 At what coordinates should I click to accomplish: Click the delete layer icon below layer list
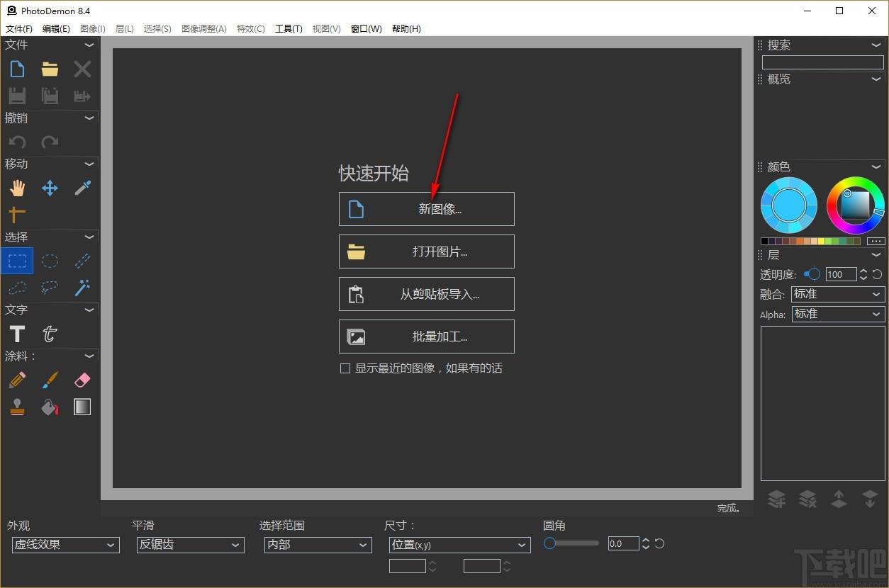point(807,499)
